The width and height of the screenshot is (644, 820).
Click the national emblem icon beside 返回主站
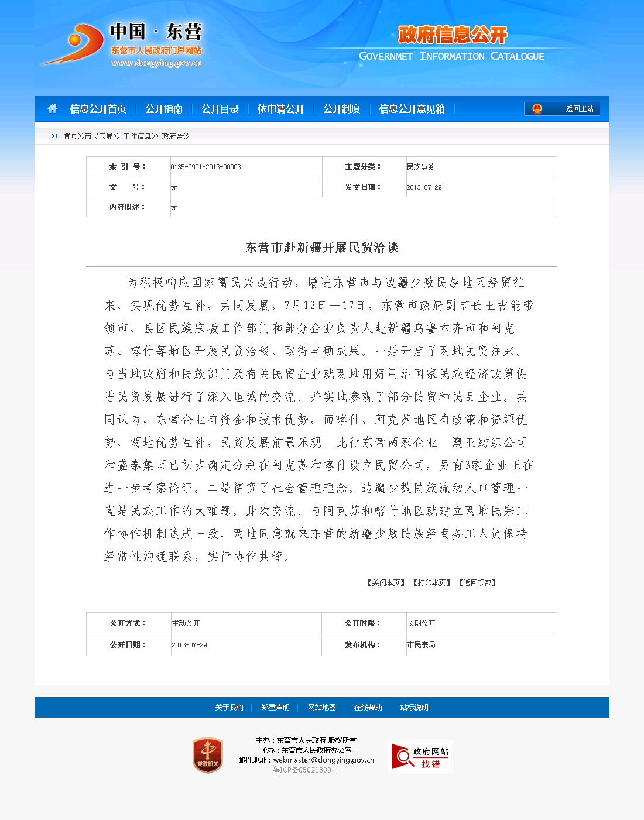pos(537,109)
